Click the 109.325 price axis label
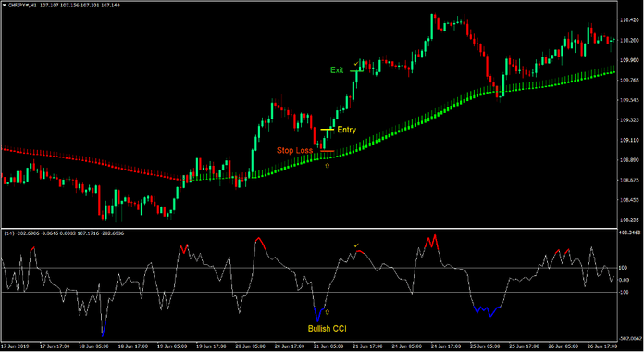The image size is (644, 352). tap(629, 120)
